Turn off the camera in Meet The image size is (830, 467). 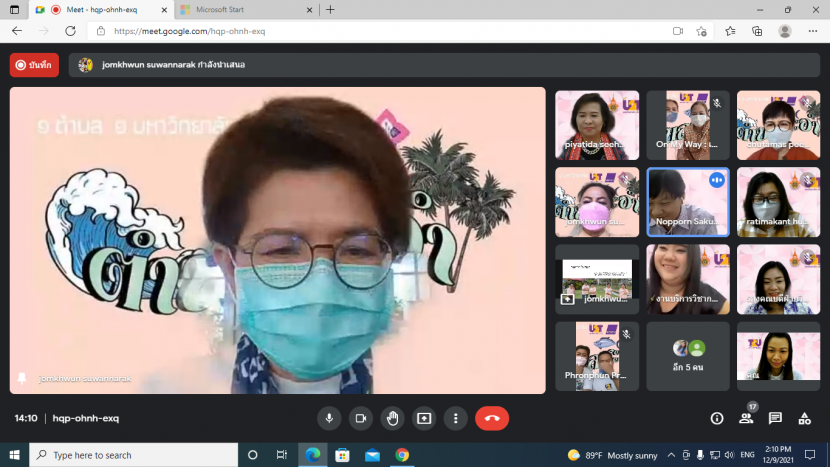click(360, 418)
